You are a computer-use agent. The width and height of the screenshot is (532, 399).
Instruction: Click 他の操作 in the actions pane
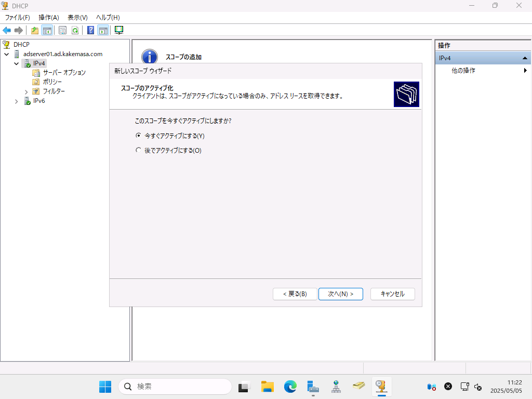[x=463, y=71]
